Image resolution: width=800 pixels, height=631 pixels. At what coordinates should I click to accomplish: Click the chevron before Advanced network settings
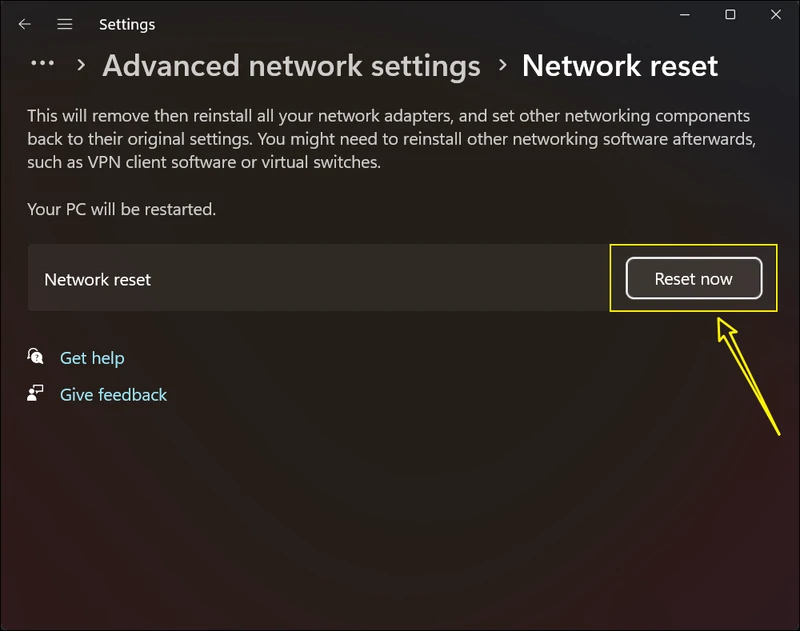(x=80, y=66)
